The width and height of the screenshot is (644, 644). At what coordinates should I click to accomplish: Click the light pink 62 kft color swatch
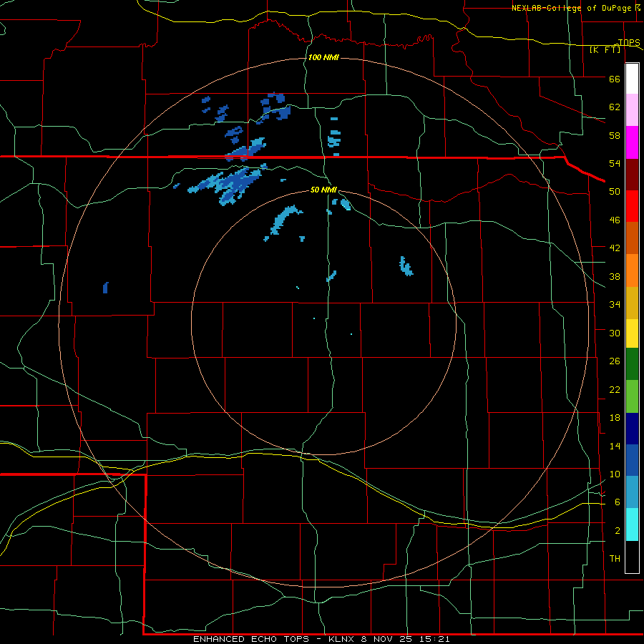click(x=632, y=110)
